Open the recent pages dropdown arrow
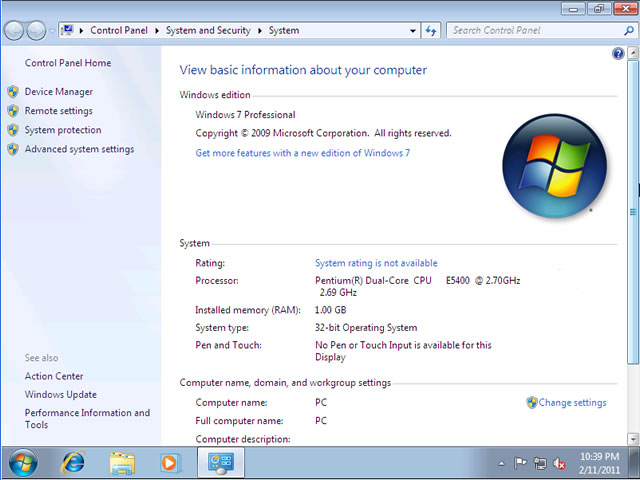Viewport: 640px width, 480px height. (x=52, y=31)
